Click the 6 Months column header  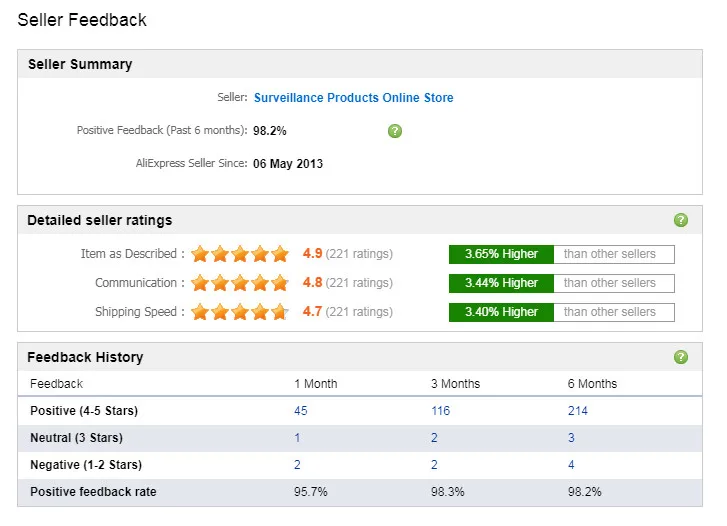(592, 384)
